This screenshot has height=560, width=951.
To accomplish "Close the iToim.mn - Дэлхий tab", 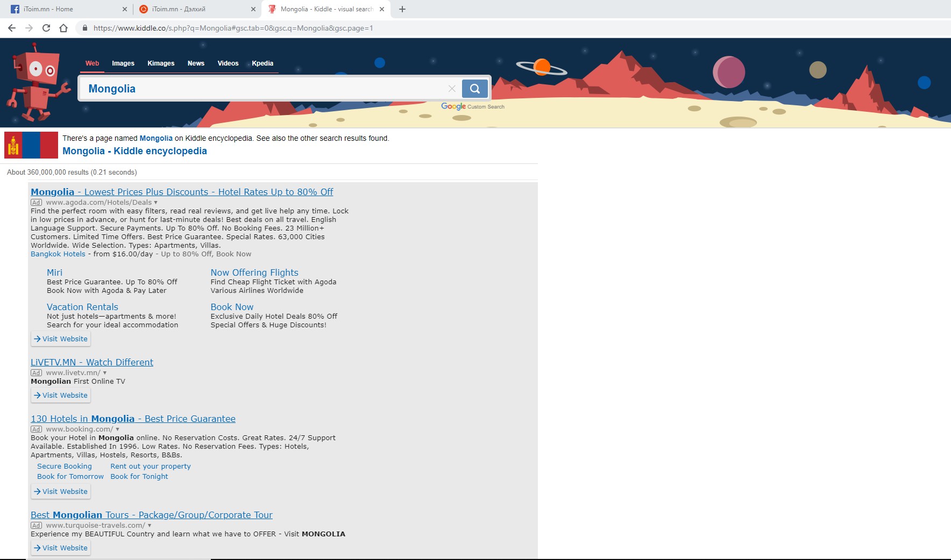I will (253, 9).
